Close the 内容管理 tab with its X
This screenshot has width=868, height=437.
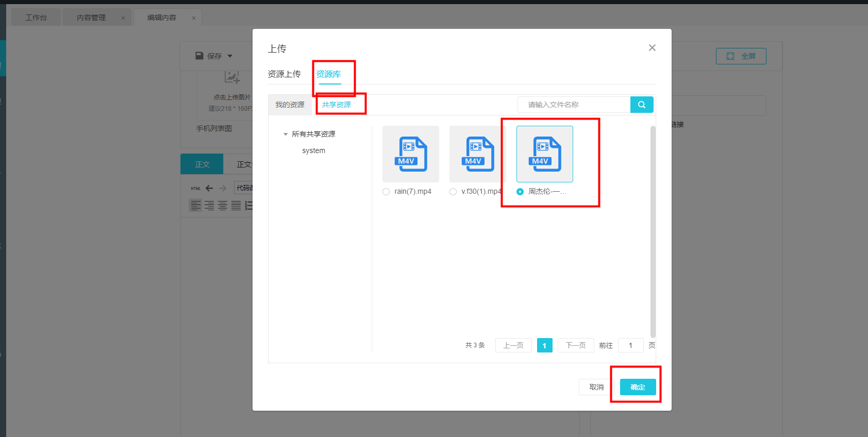pos(123,18)
